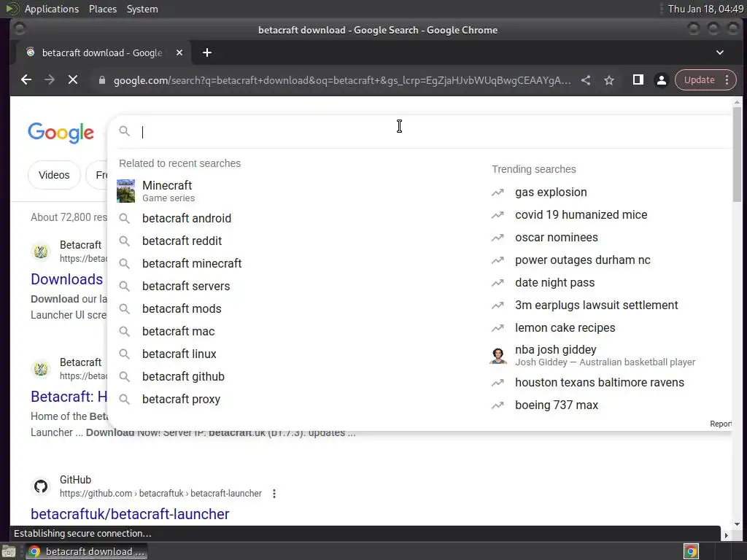View site information lock icon

[102, 80]
